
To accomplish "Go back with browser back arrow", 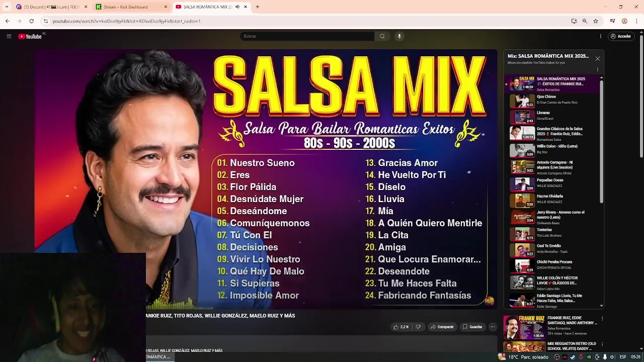I will coord(7,21).
